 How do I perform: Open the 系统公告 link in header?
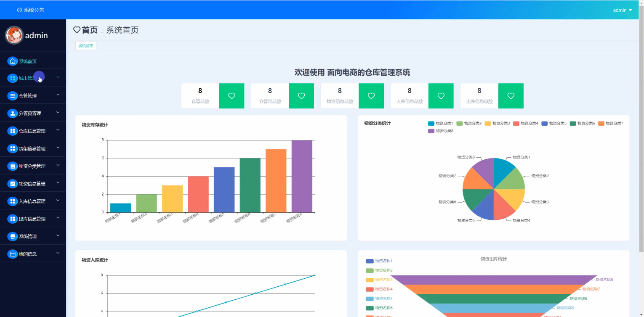(34, 10)
